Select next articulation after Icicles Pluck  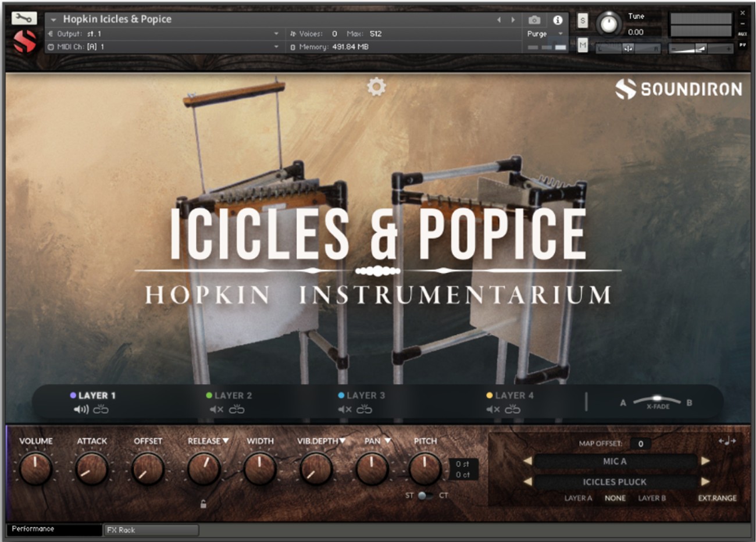(705, 482)
